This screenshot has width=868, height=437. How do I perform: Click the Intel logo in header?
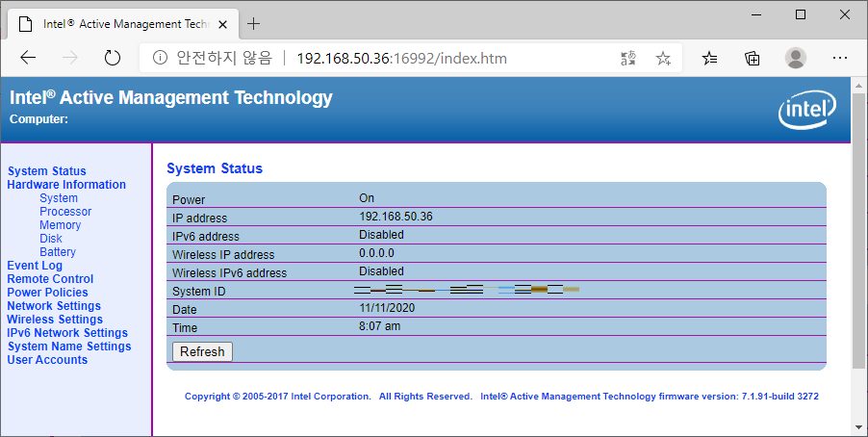pyautogui.click(x=807, y=109)
